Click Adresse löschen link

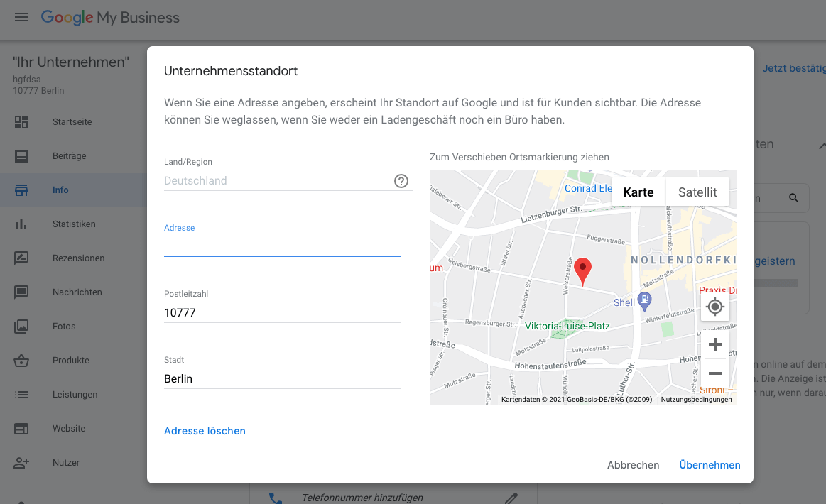pyautogui.click(x=205, y=431)
